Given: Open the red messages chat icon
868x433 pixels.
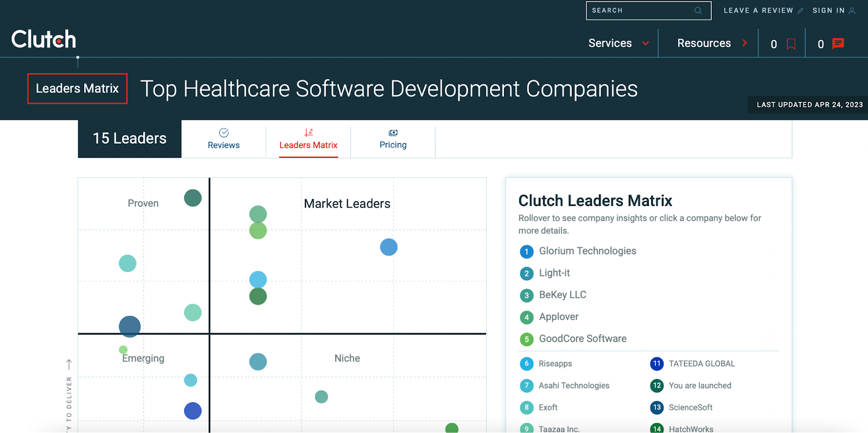Looking at the screenshot, I should pos(838,43).
